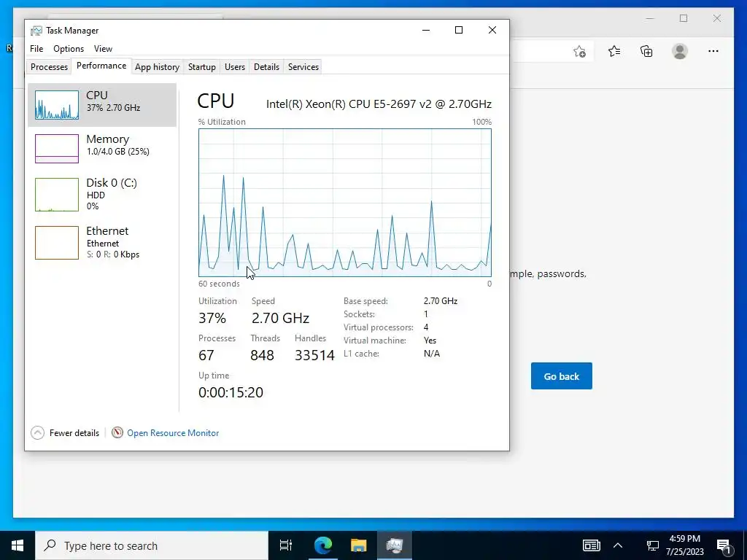Open Resource Monitor link

[173, 433]
